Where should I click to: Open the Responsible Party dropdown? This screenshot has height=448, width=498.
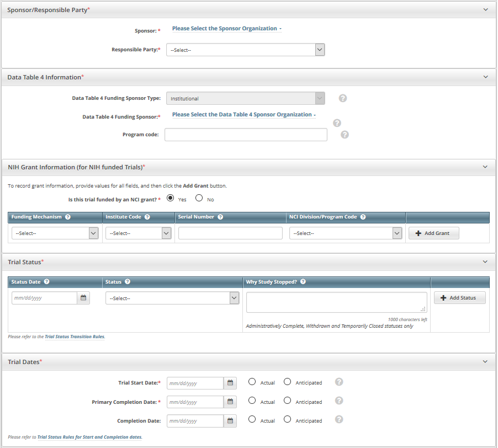[x=246, y=50]
